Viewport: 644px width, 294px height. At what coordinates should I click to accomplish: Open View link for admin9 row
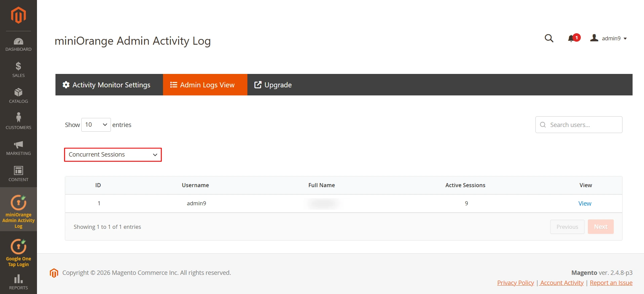point(585,203)
